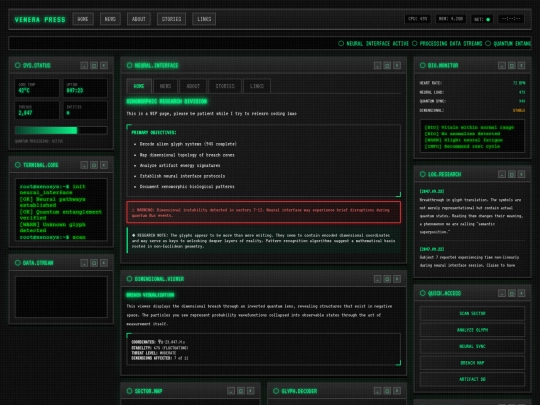Minimize the TERMINAL.CORE panel

pos(84,165)
